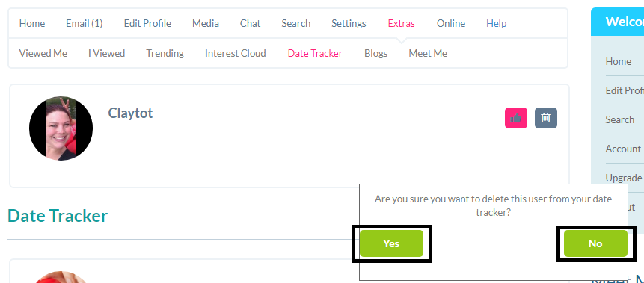Select the Extras menu item
Viewport: 644px width, 283px height.
point(401,23)
